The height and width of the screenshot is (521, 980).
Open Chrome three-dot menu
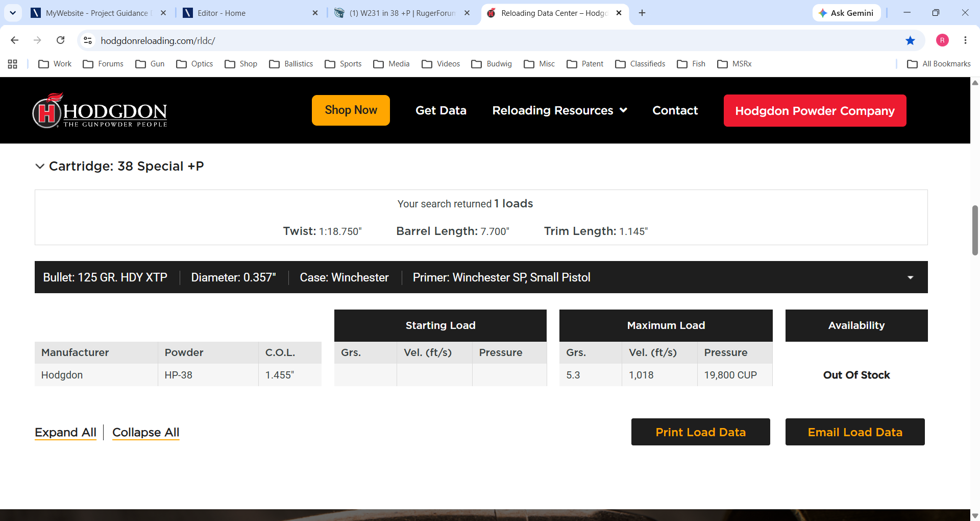965,40
